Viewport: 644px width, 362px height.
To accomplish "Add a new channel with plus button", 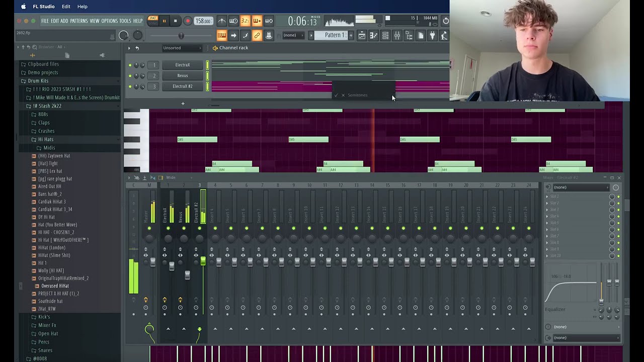I will click(x=183, y=104).
